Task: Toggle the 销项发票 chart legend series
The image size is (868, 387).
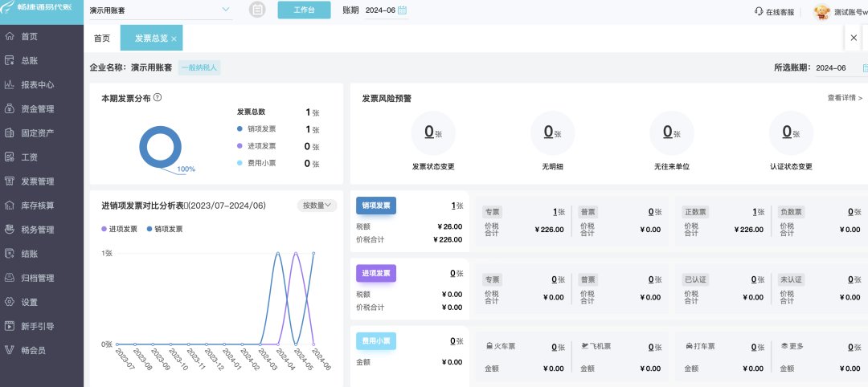Action: click(164, 229)
